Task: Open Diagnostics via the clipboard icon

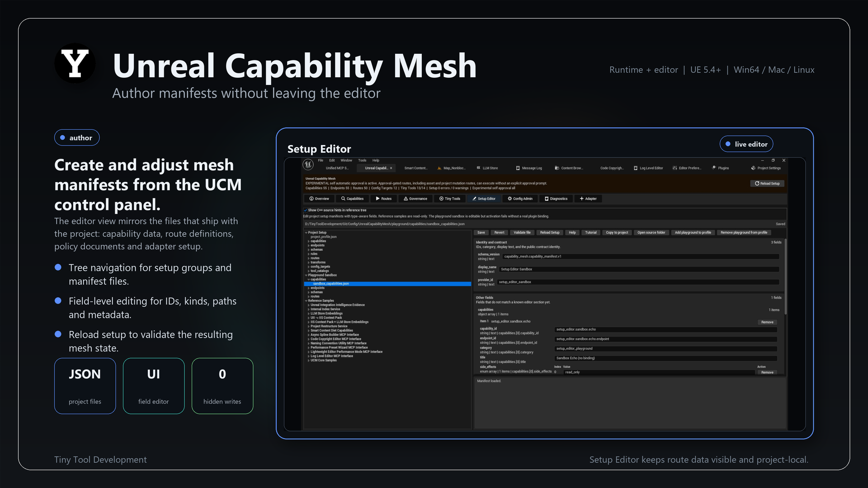Action: (x=547, y=199)
